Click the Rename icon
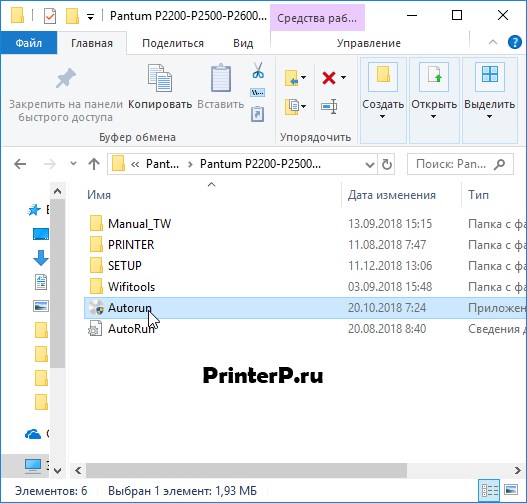Viewport: 527px width, 503px height. point(329,107)
